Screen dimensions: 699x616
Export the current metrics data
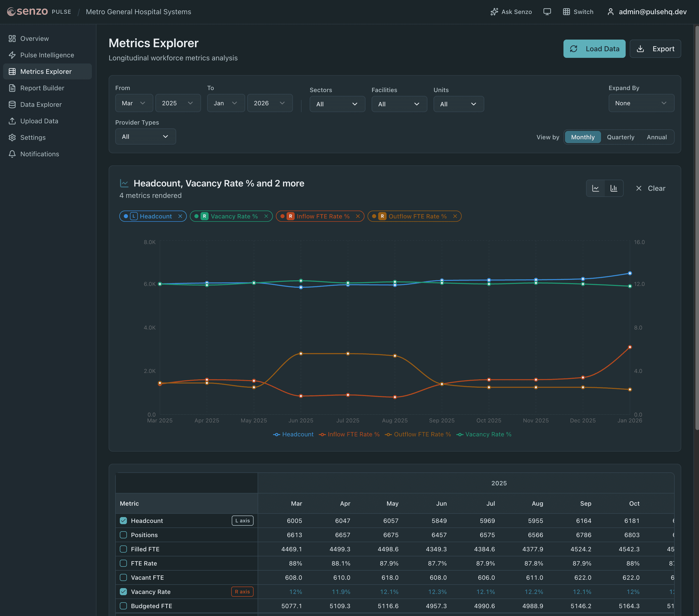tap(655, 48)
